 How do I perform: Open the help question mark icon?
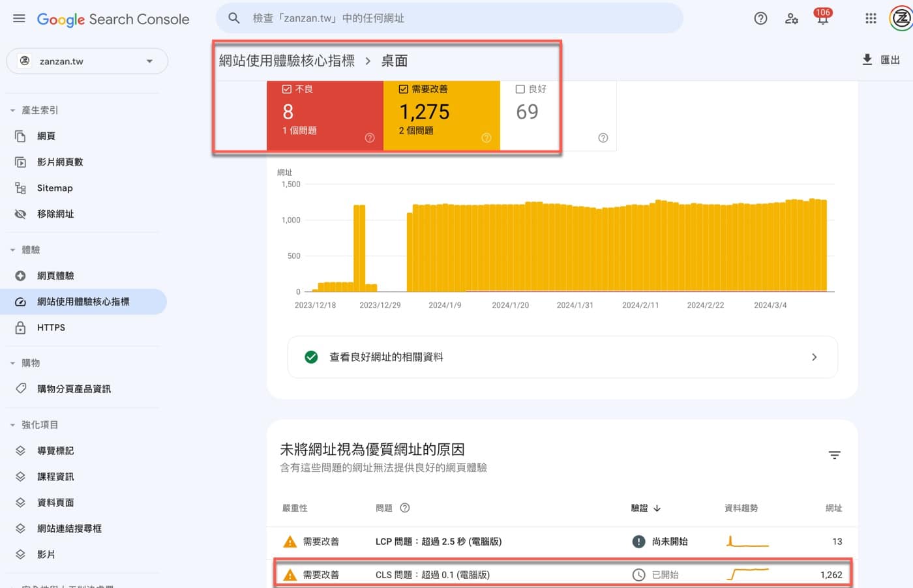click(x=760, y=18)
